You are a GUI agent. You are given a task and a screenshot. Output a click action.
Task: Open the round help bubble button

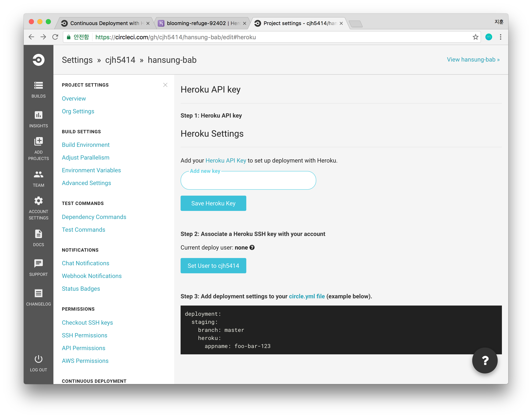(485, 360)
